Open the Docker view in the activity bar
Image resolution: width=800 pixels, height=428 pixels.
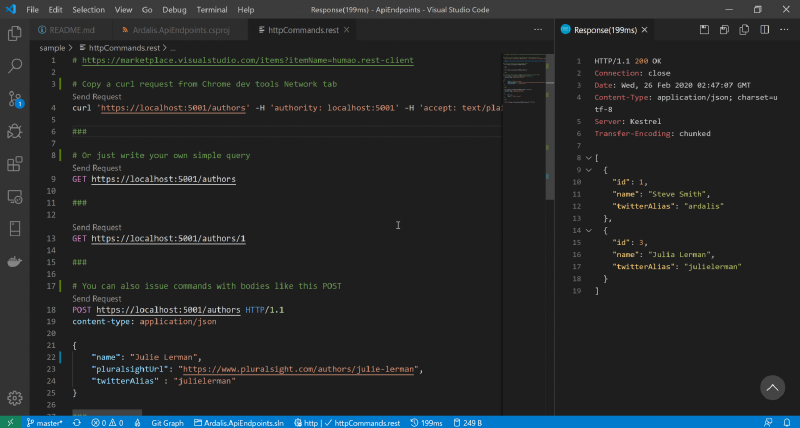15,262
